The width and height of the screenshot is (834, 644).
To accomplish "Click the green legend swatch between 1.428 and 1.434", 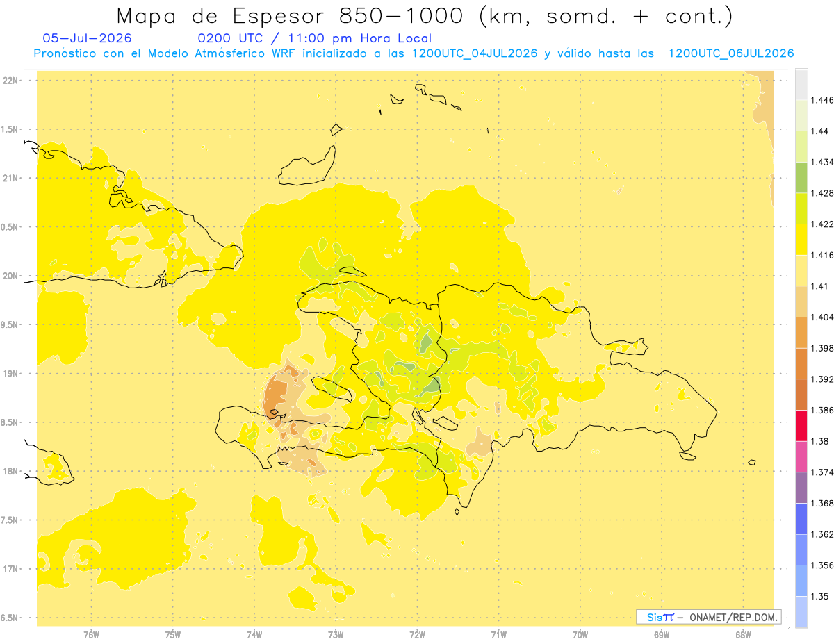I will tap(801, 178).
